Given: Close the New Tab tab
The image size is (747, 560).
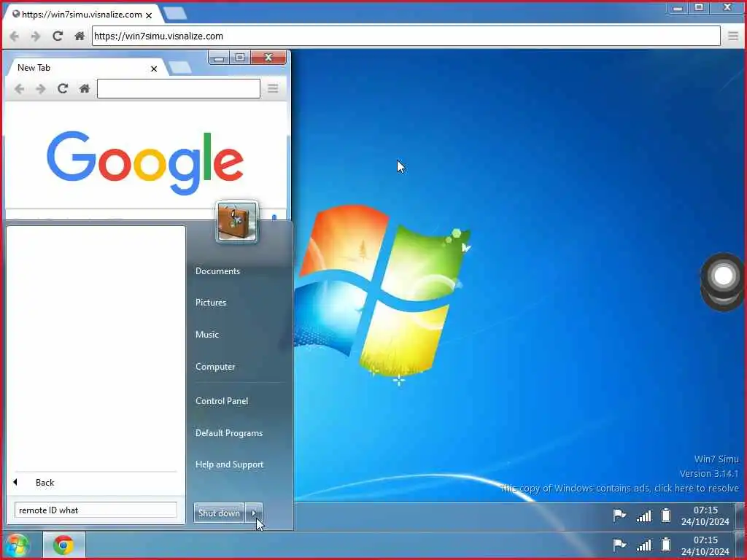Looking at the screenshot, I should pyautogui.click(x=154, y=69).
